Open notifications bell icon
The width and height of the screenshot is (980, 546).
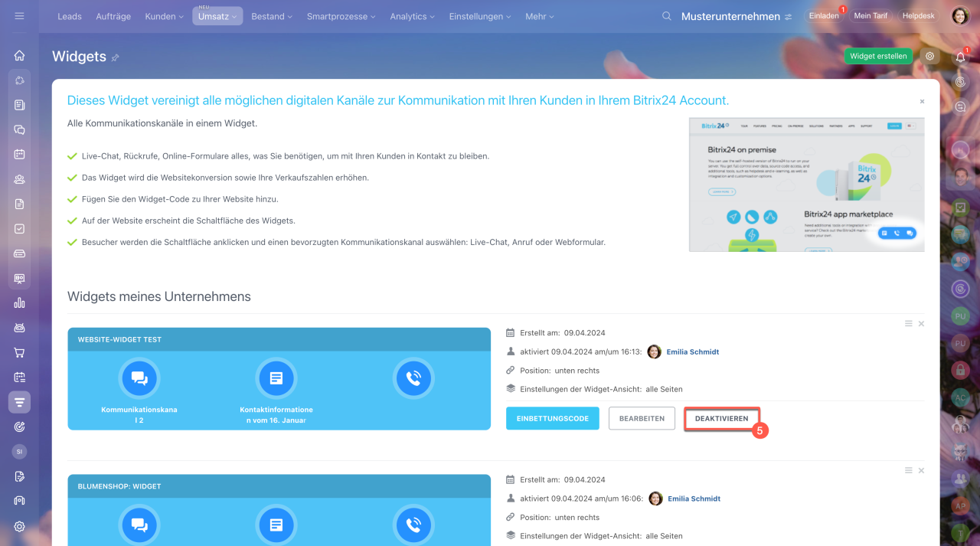(960, 57)
